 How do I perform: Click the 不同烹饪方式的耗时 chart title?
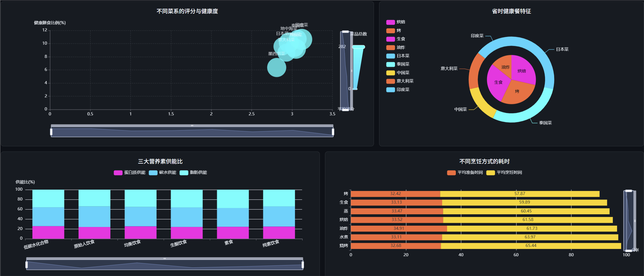pos(484,161)
